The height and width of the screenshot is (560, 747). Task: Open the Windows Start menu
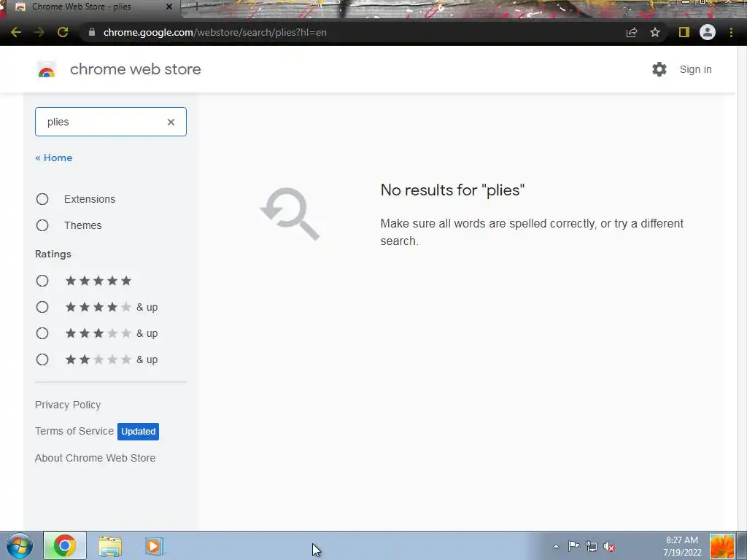pos(19,545)
